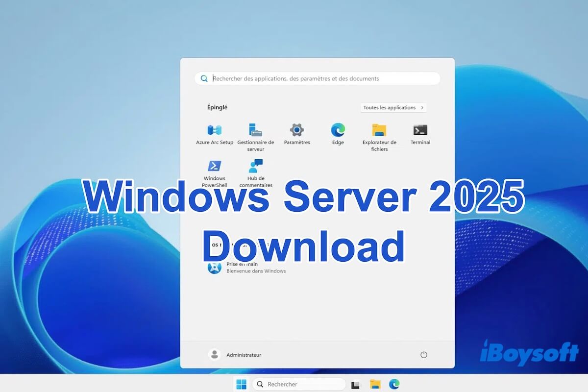Launch Gestionnaire de serveur
The image size is (588, 392).
(x=255, y=131)
